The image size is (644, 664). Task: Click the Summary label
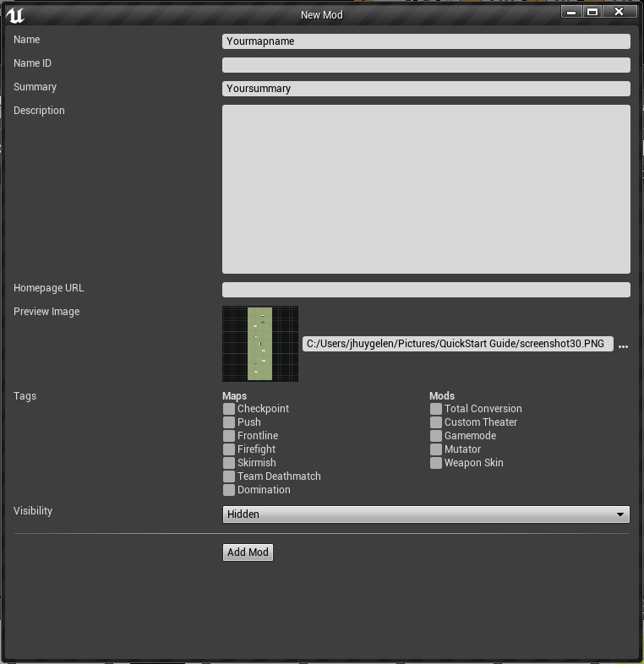tap(35, 87)
